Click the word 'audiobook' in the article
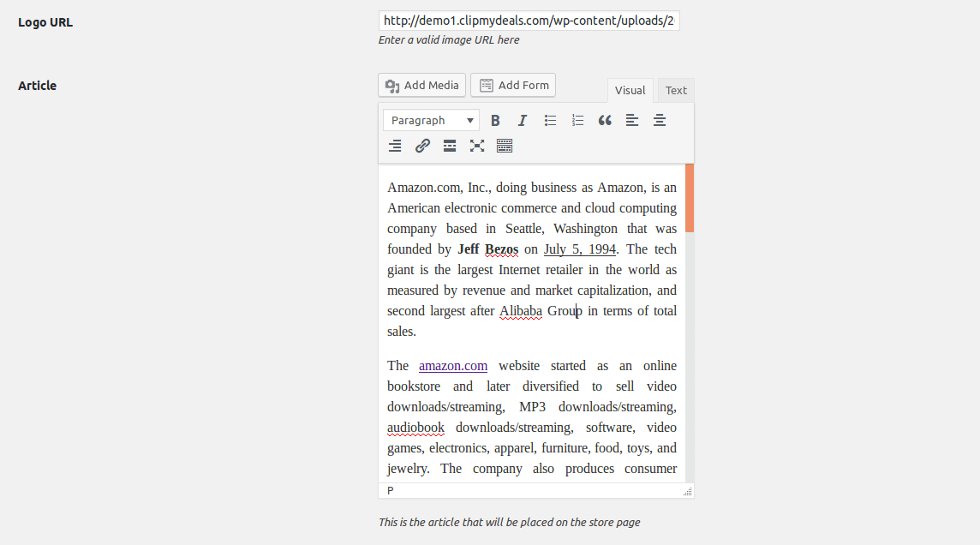Screen dimensions: 980x545 tap(415, 428)
